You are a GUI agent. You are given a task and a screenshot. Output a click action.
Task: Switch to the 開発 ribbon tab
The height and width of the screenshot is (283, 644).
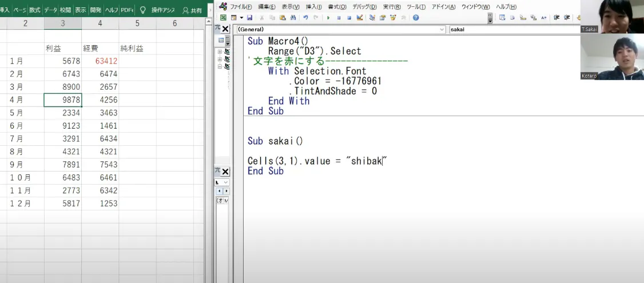click(96, 10)
